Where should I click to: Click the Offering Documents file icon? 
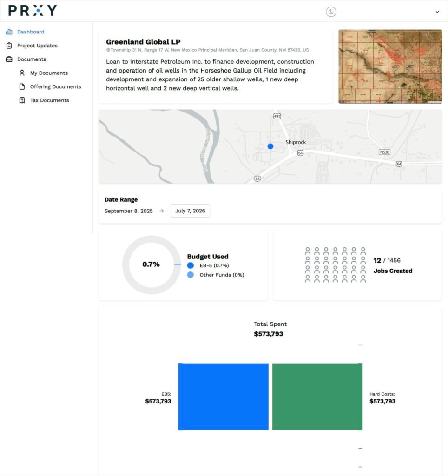[22, 86]
